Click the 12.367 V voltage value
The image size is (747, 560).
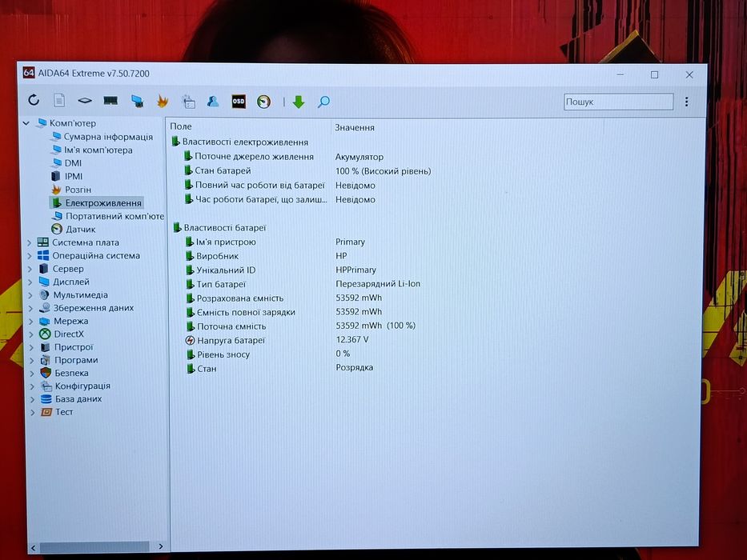352,339
